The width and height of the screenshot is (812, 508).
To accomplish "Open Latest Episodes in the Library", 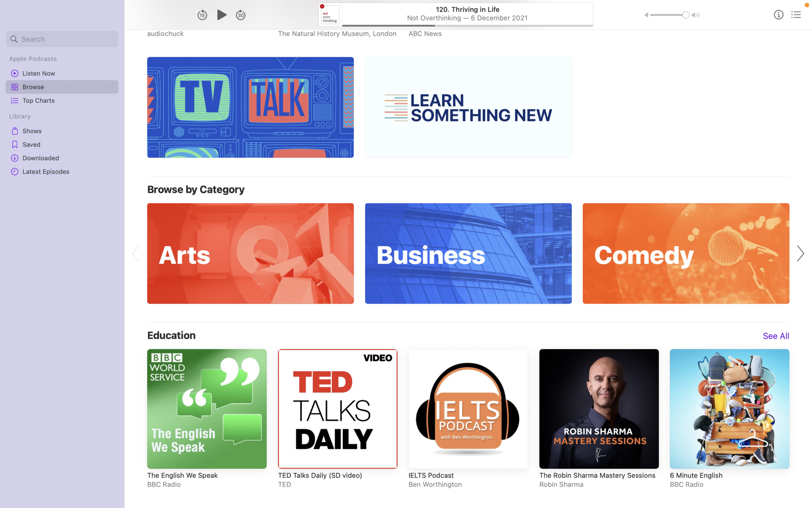I will pyautogui.click(x=62, y=171).
